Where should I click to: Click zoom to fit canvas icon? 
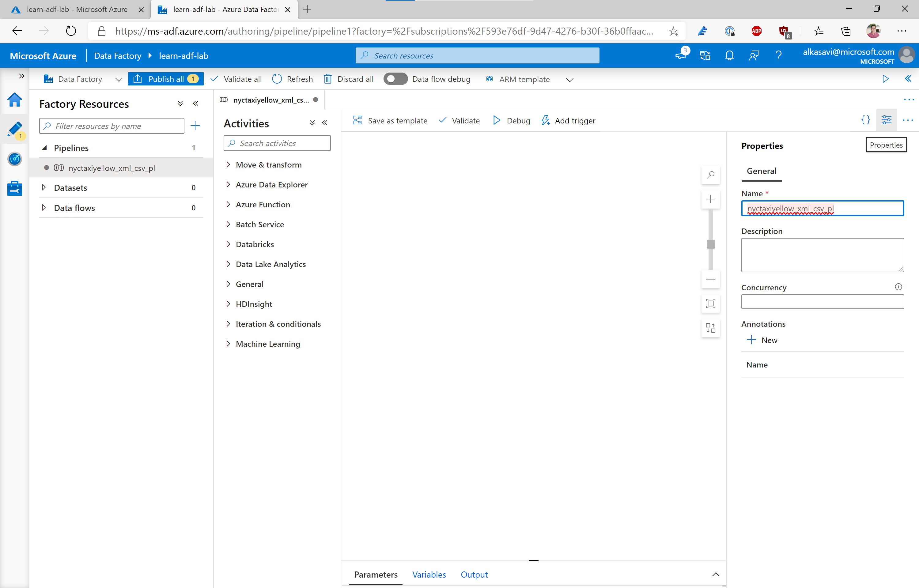[710, 303]
